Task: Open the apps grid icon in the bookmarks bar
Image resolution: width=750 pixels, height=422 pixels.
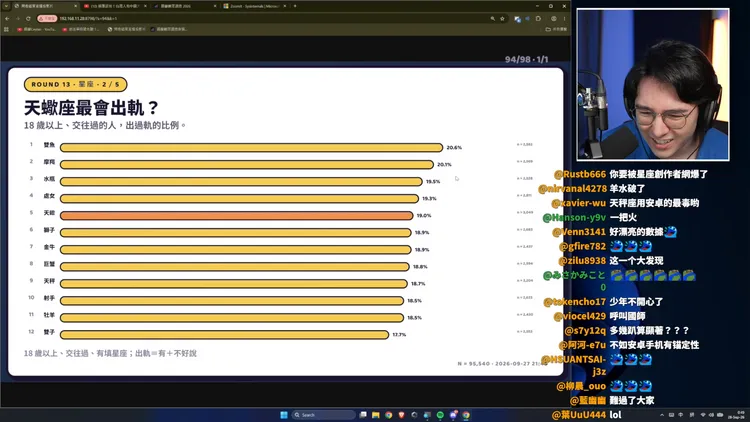Action: (6, 29)
